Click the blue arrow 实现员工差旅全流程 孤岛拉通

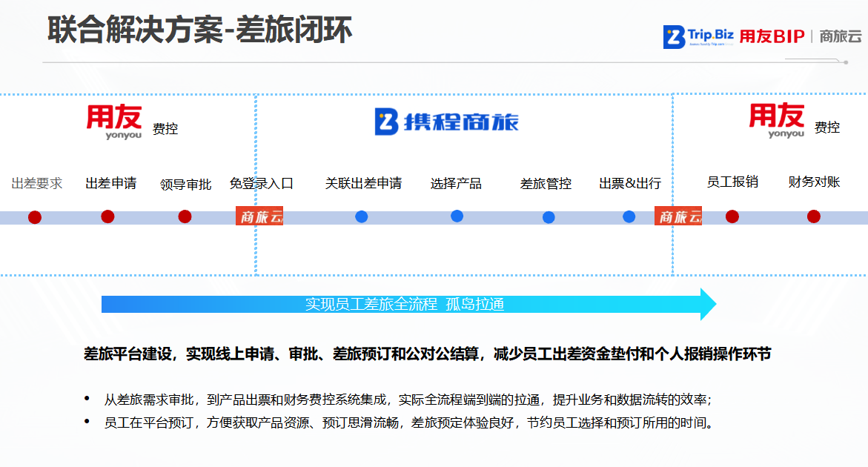[408, 305]
